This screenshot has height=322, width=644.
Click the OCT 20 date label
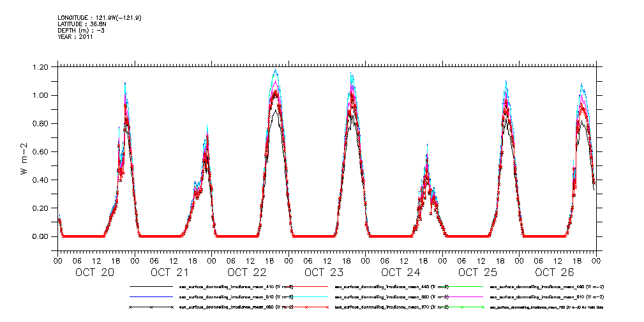tap(94, 273)
